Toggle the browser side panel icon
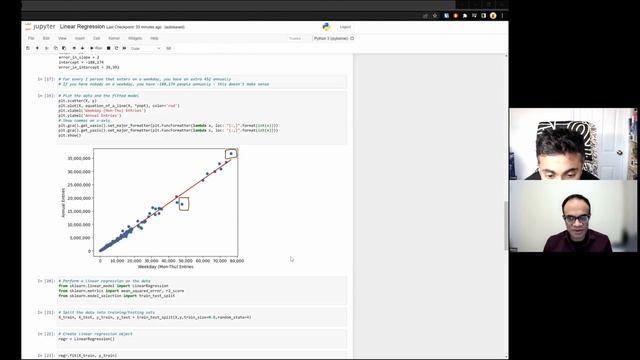The width and height of the screenshot is (640, 360). click(484, 16)
